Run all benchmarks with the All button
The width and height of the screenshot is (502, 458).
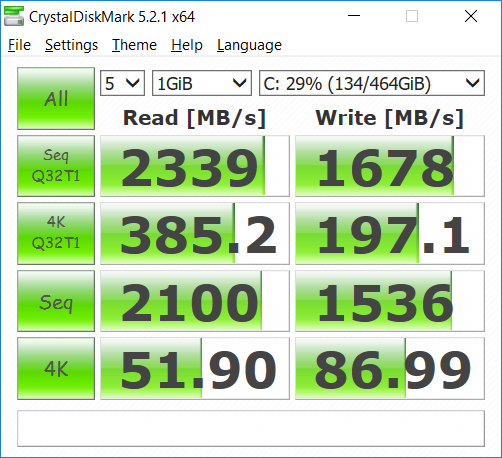click(x=56, y=98)
